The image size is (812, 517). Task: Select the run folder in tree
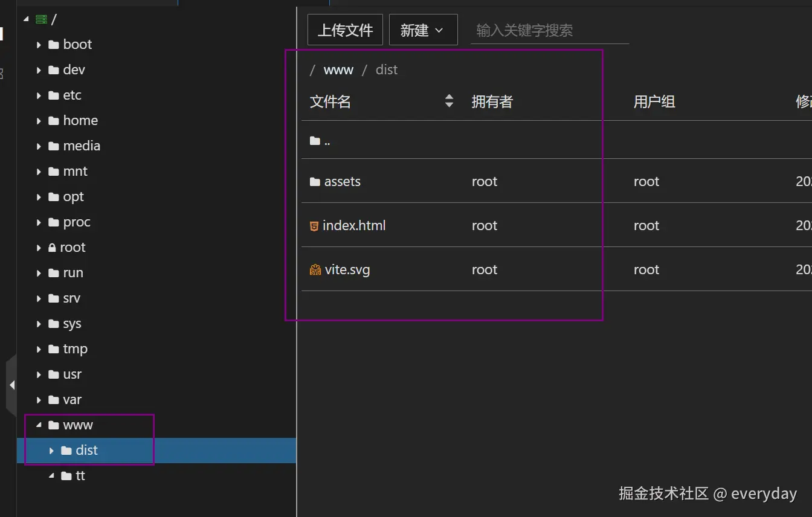73,272
